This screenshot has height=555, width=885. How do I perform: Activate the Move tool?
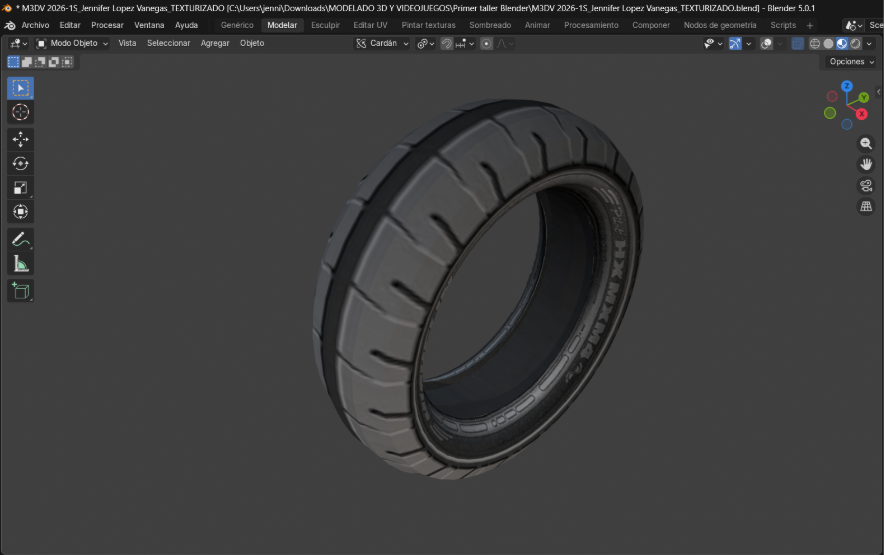(x=20, y=139)
